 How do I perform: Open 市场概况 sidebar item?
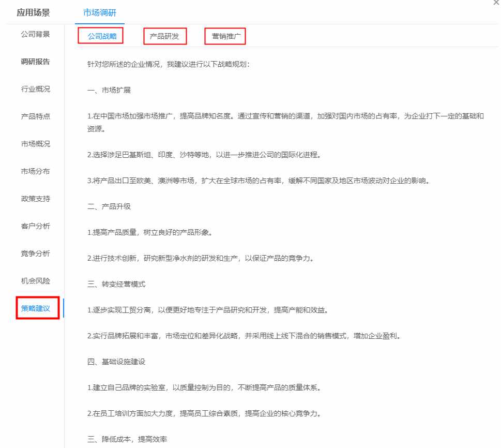click(36, 144)
